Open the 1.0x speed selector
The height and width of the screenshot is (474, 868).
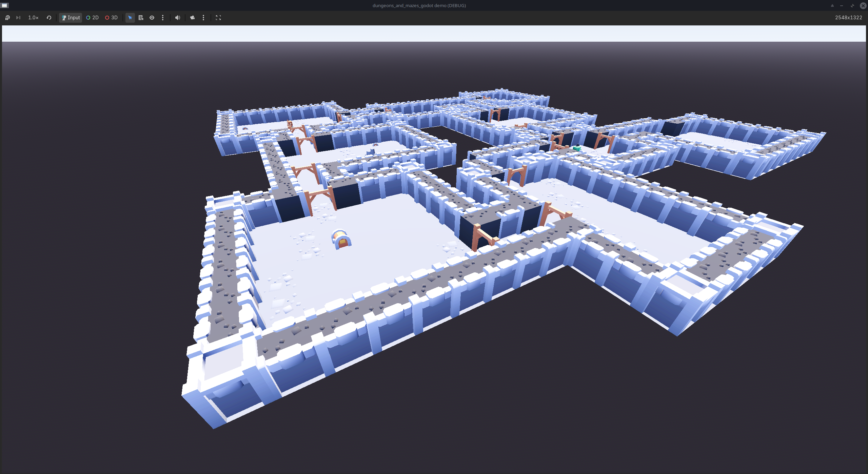(x=33, y=18)
